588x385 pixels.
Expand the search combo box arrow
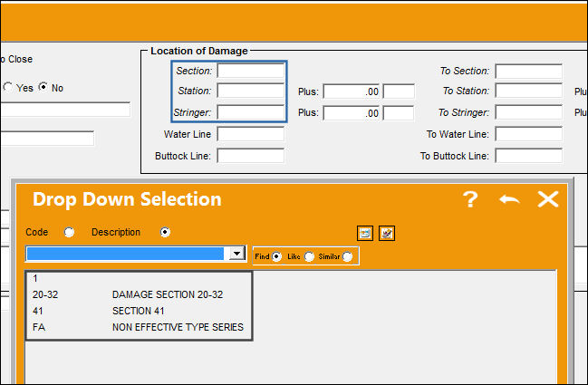click(236, 254)
